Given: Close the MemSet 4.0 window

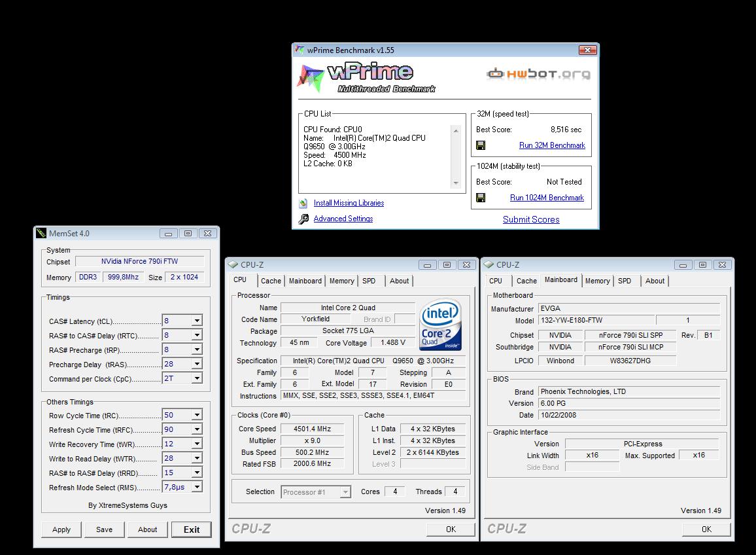Looking at the screenshot, I should (x=207, y=234).
